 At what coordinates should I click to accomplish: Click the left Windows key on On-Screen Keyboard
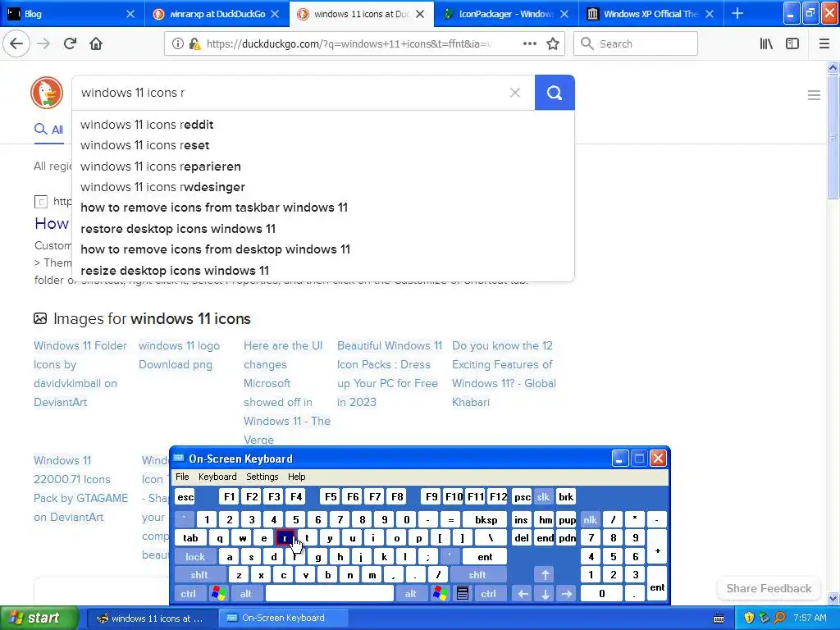click(x=218, y=594)
